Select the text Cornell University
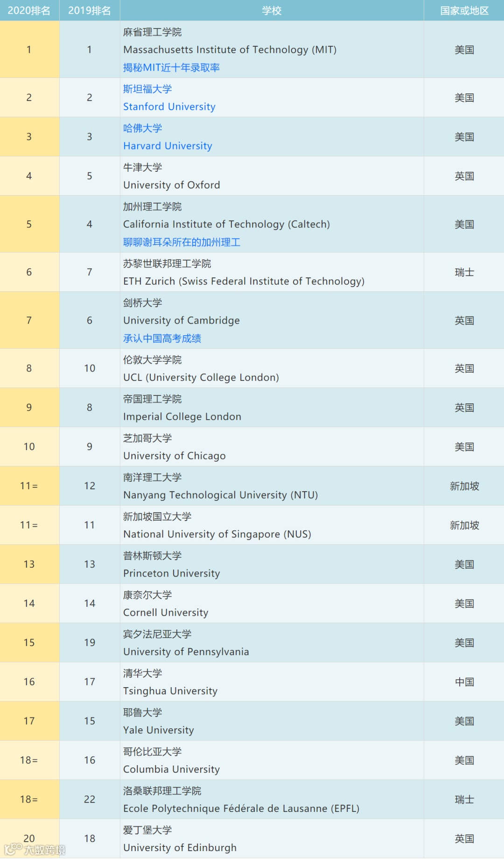Image resolution: width=504 pixels, height=859 pixels. (166, 613)
